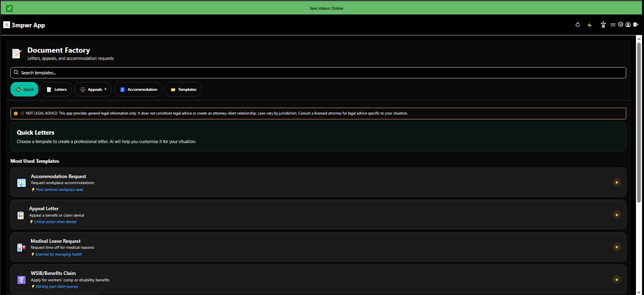This screenshot has height=295, width=644.
Task: Open the accessibility figure icon
Action: pos(603,25)
